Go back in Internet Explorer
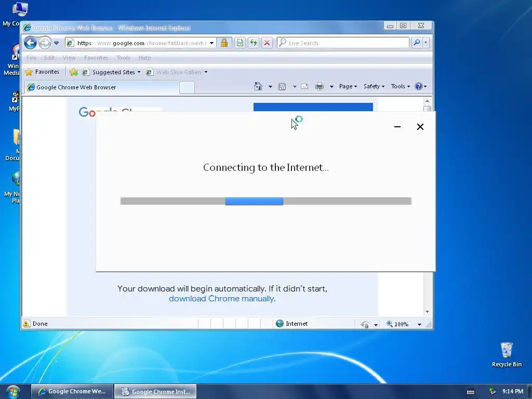Screen dimensions: 532x399 pos(31,43)
